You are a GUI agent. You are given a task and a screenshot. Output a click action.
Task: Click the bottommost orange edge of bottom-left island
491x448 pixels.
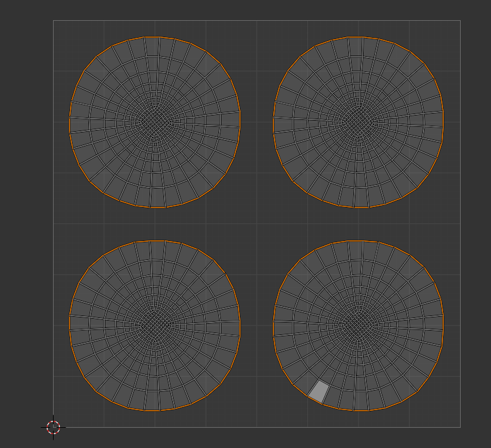[x=152, y=410]
